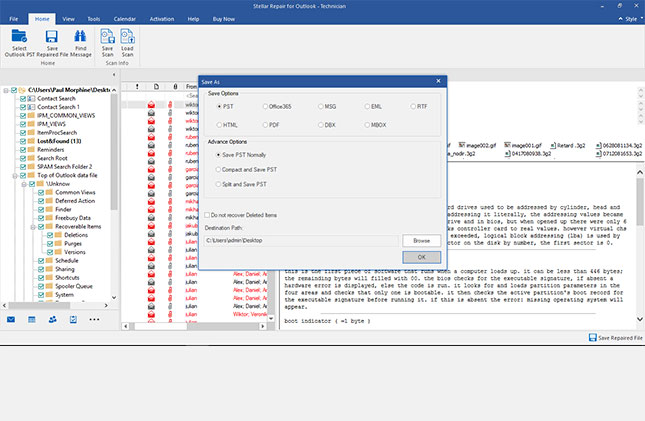Collapse \Unknow folder node

click(x=24, y=184)
